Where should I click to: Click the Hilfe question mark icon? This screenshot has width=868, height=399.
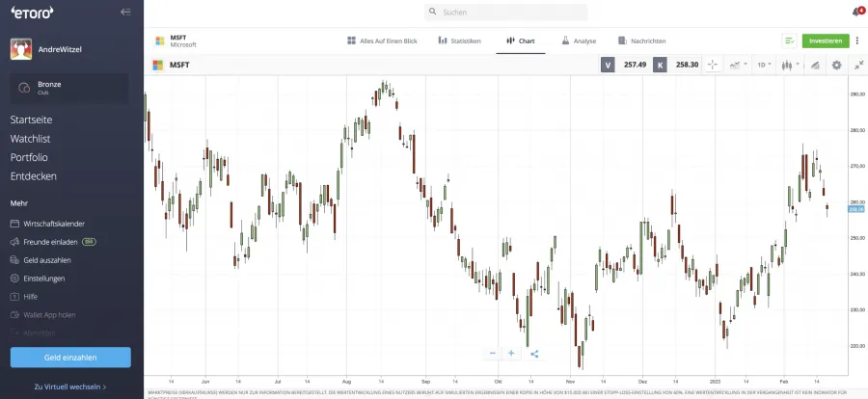pyautogui.click(x=14, y=297)
